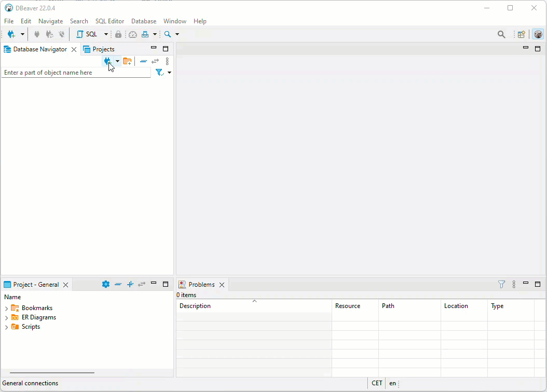Switch to the Projects tab

pos(99,49)
